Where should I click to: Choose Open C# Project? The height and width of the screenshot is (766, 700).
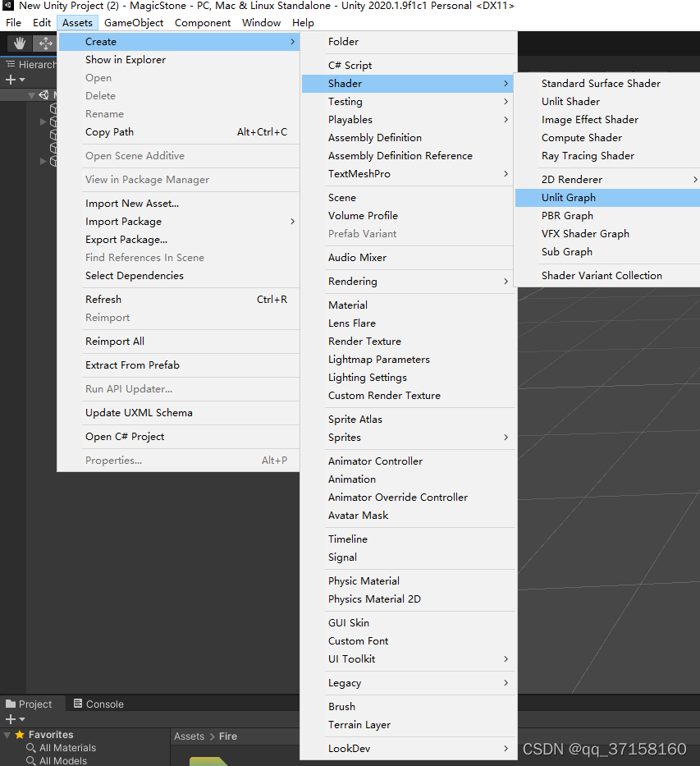pyautogui.click(x=179, y=437)
